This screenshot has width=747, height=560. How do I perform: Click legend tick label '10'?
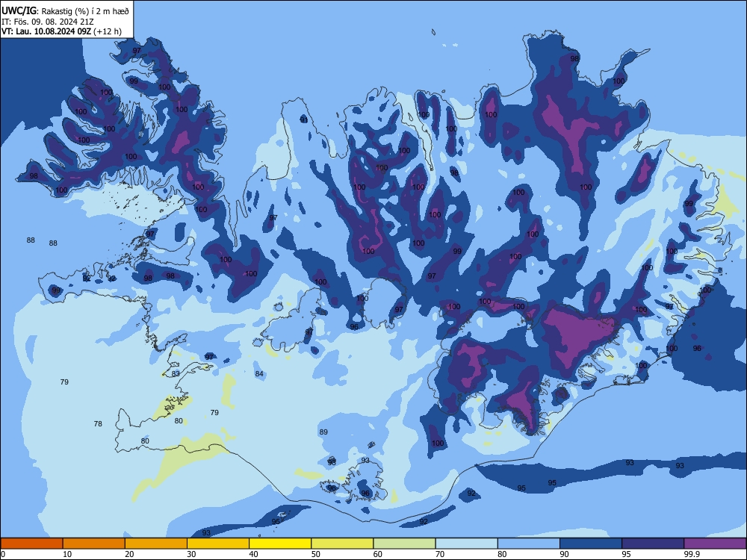point(67,554)
